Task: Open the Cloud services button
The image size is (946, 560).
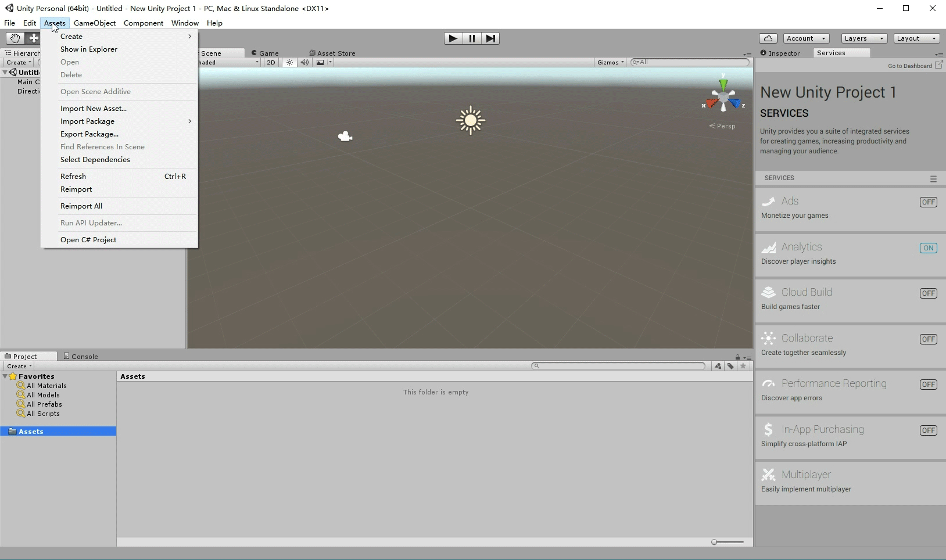Action: (768, 38)
